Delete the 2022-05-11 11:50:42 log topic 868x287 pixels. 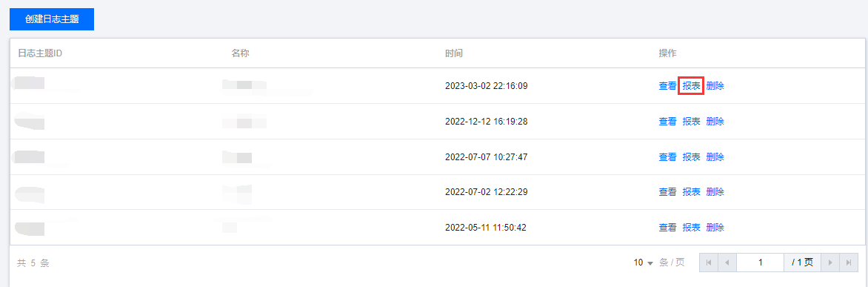pyautogui.click(x=715, y=227)
